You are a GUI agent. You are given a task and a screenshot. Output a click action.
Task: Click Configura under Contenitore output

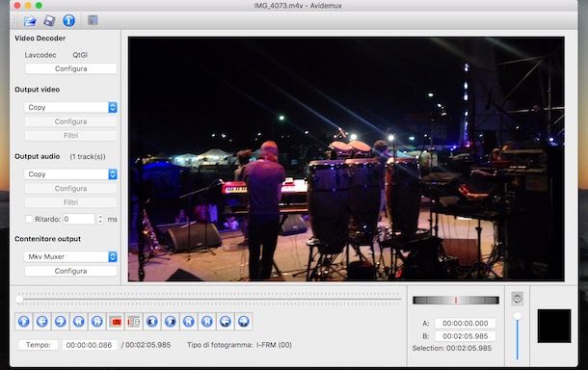[71, 271]
